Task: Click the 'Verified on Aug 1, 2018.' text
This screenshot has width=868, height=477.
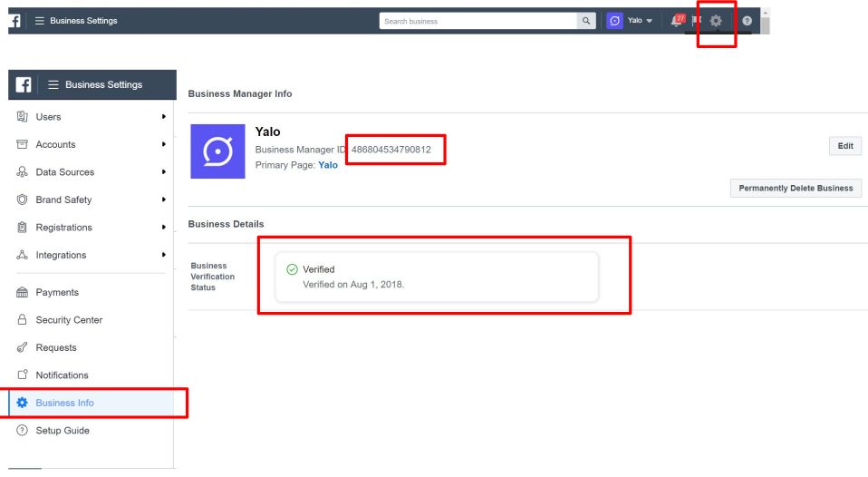Action: tap(353, 284)
